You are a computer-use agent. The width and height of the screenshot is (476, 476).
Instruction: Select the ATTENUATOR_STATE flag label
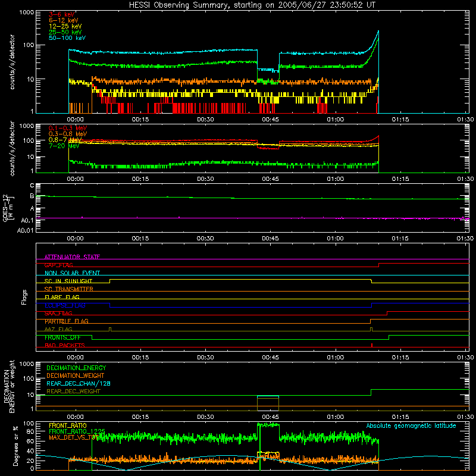(x=72, y=257)
